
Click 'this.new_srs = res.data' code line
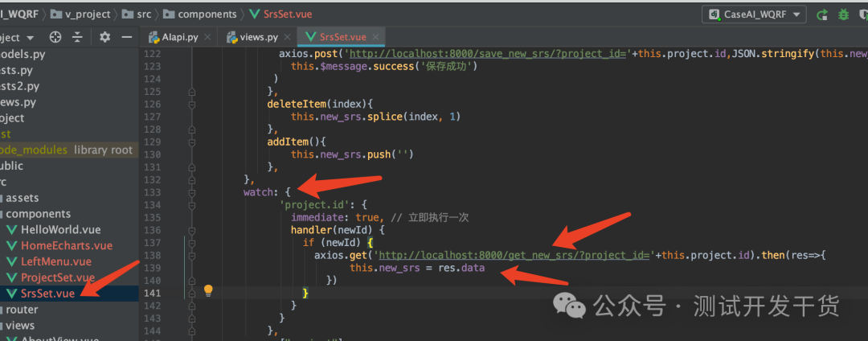[417, 268]
